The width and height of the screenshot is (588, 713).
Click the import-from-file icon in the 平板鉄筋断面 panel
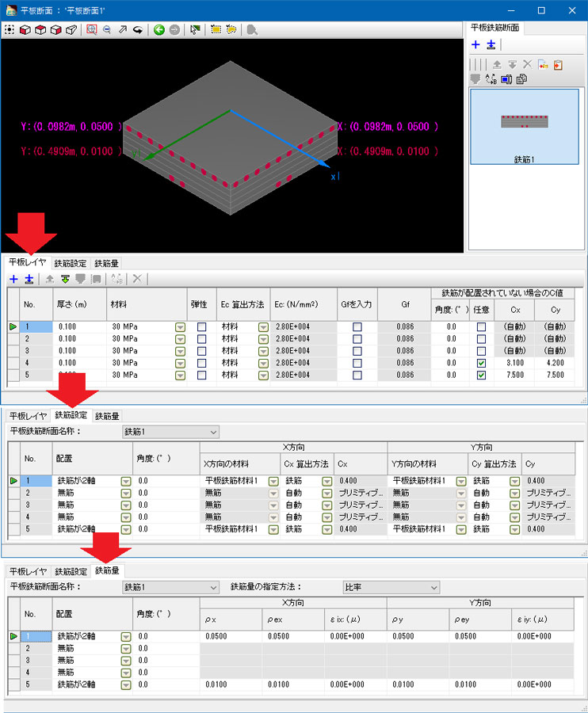tap(543, 65)
